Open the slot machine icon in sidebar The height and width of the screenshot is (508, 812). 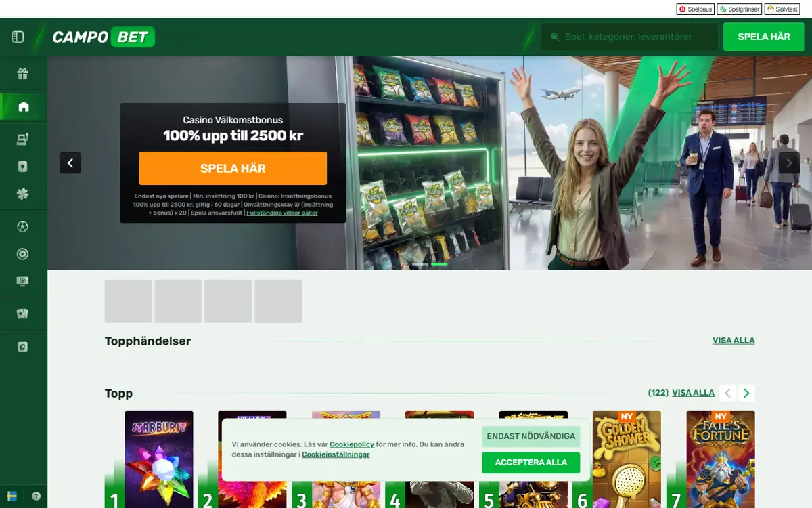pyautogui.click(x=23, y=140)
